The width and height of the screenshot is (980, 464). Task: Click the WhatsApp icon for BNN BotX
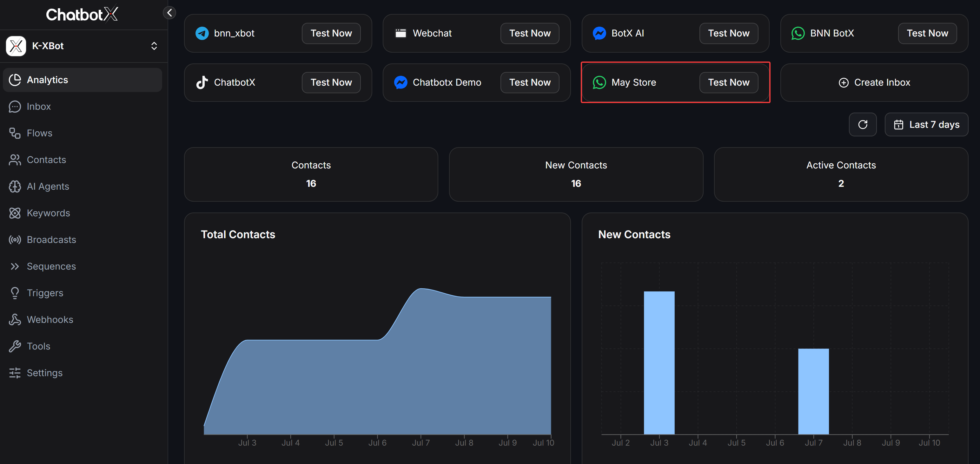(x=798, y=34)
